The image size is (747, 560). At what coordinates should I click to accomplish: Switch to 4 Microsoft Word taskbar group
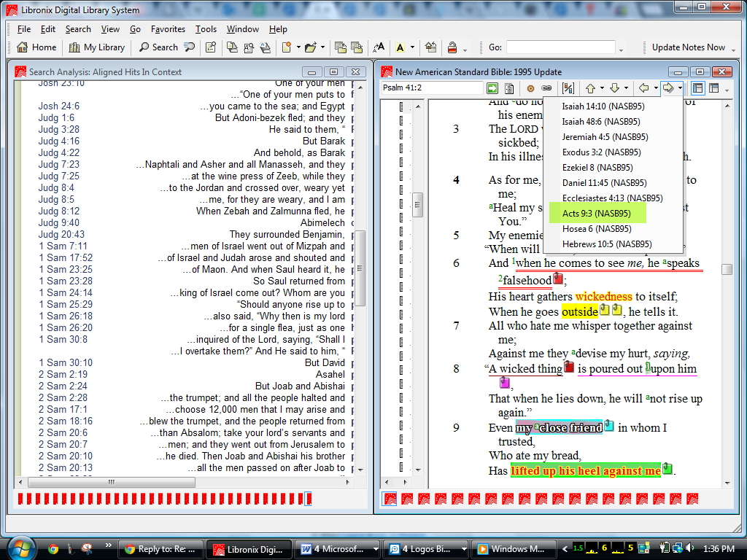pyautogui.click(x=337, y=549)
